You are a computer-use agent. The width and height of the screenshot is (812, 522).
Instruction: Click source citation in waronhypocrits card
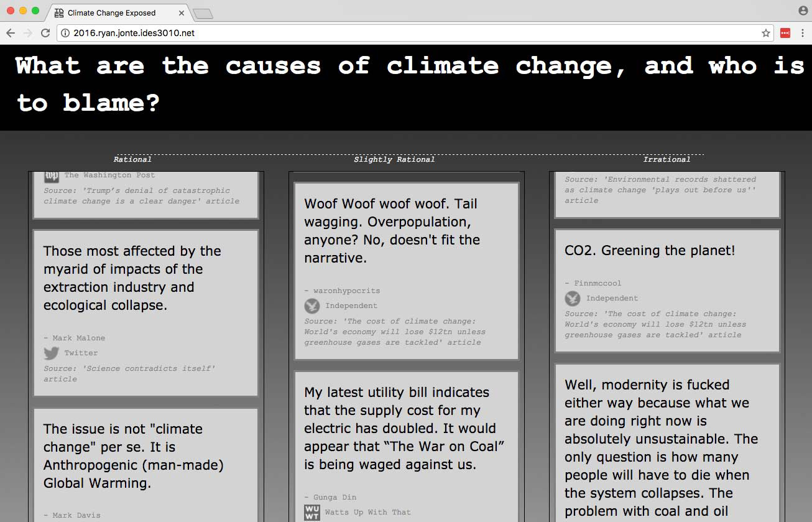coord(395,332)
